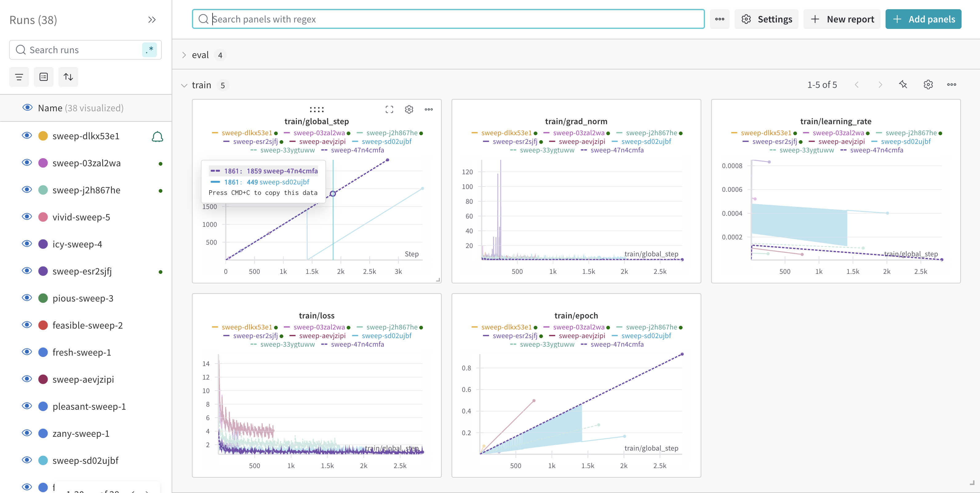Hide run pious-sweep-3 using its eye icon
Screen dimensions: 980x493
[x=27, y=298]
